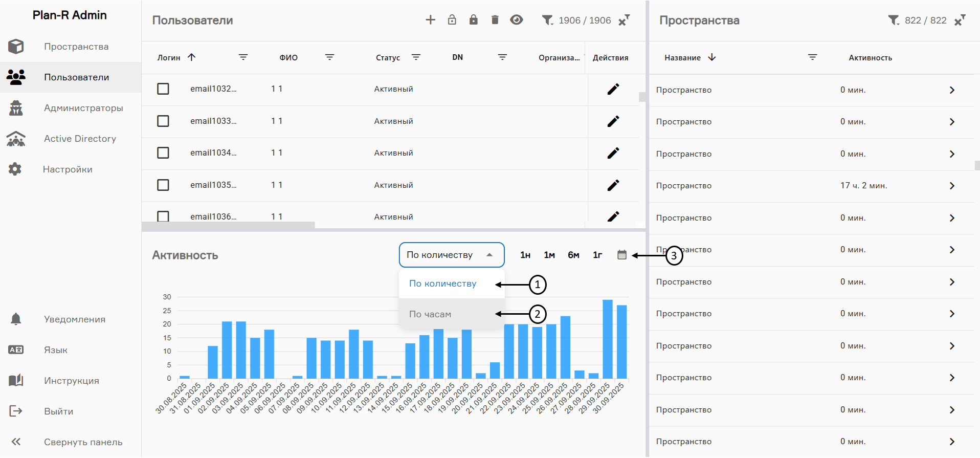Click the users panel filter funnel icon
980x458 pixels.
[547, 20]
